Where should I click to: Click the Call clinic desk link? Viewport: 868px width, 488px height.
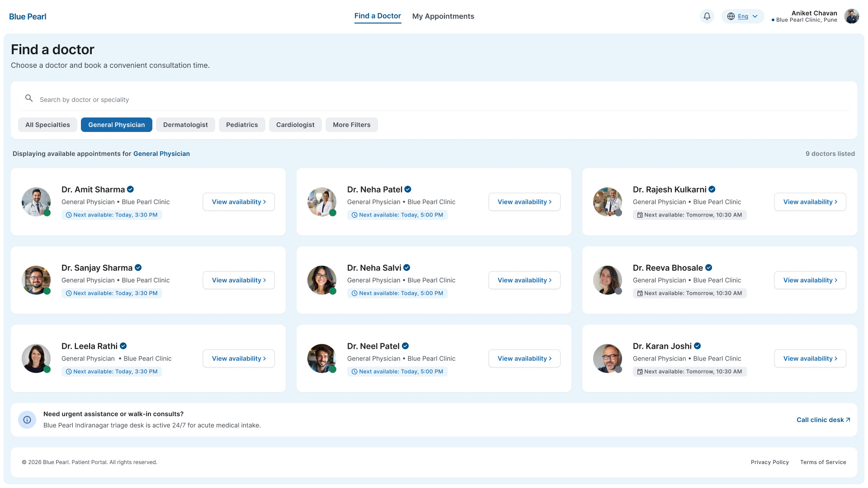[x=823, y=420]
